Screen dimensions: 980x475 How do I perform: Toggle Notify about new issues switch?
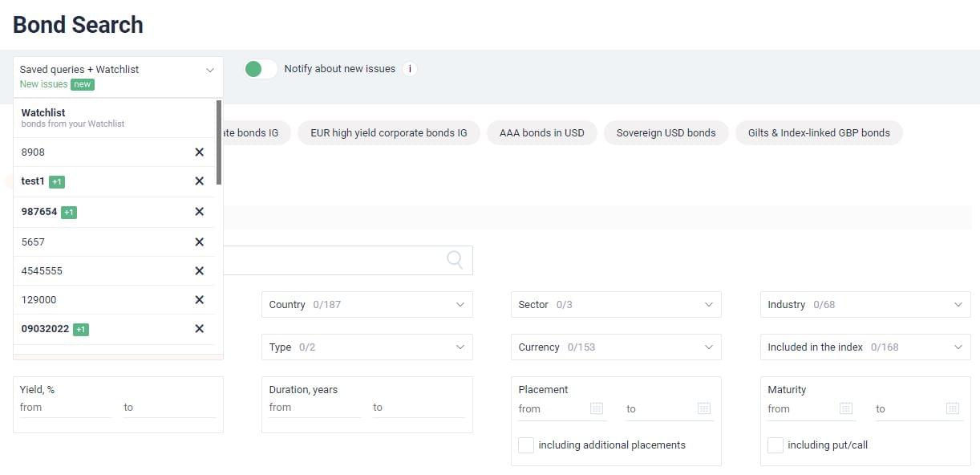(x=261, y=69)
